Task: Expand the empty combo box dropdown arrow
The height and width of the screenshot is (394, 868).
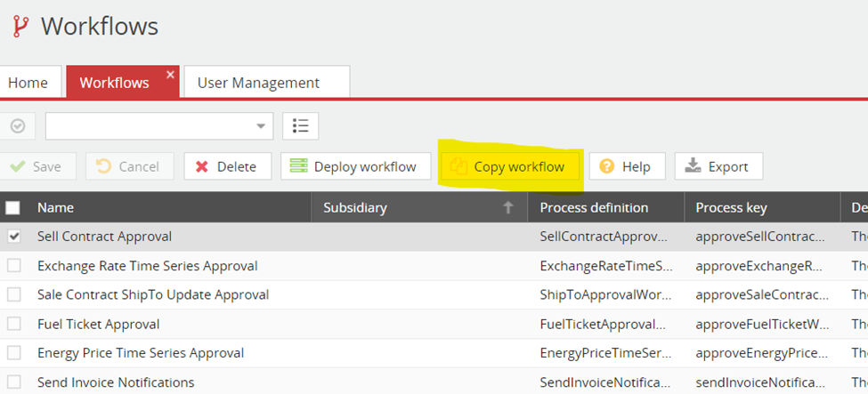Action: (261, 126)
